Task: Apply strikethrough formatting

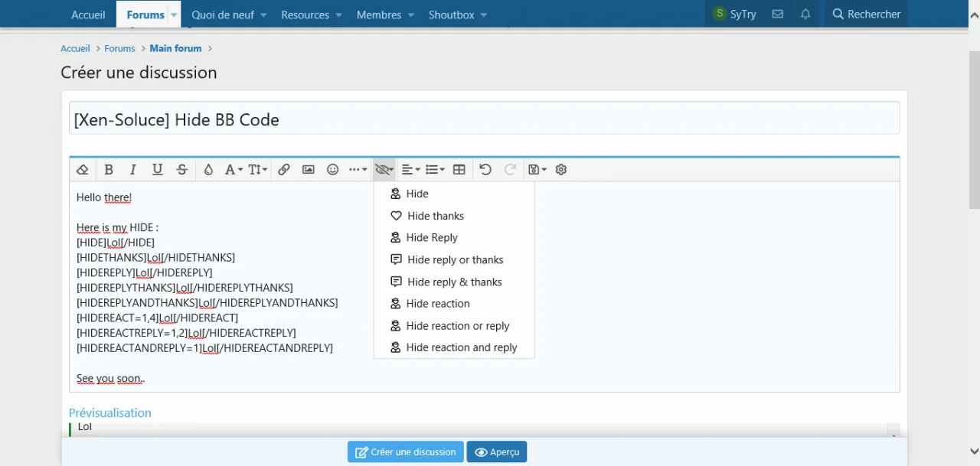Action: [181, 169]
